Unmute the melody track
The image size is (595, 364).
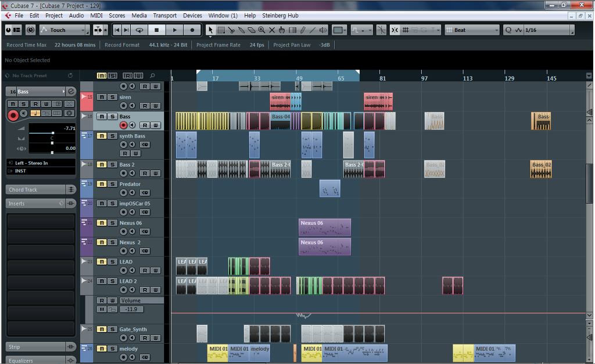click(102, 348)
